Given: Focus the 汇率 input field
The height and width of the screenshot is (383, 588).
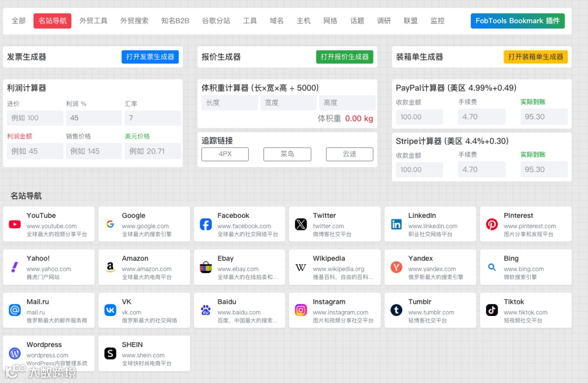Looking at the screenshot, I should click(152, 118).
